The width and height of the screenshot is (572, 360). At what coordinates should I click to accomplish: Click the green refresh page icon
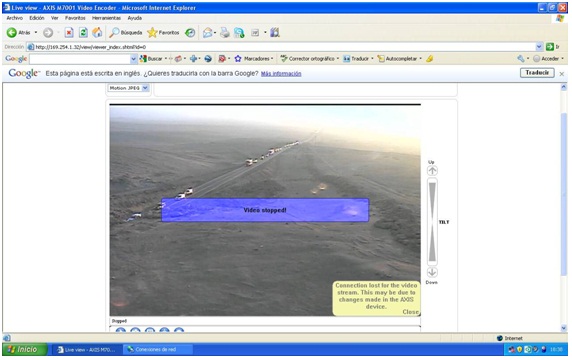pyautogui.click(x=84, y=33)
